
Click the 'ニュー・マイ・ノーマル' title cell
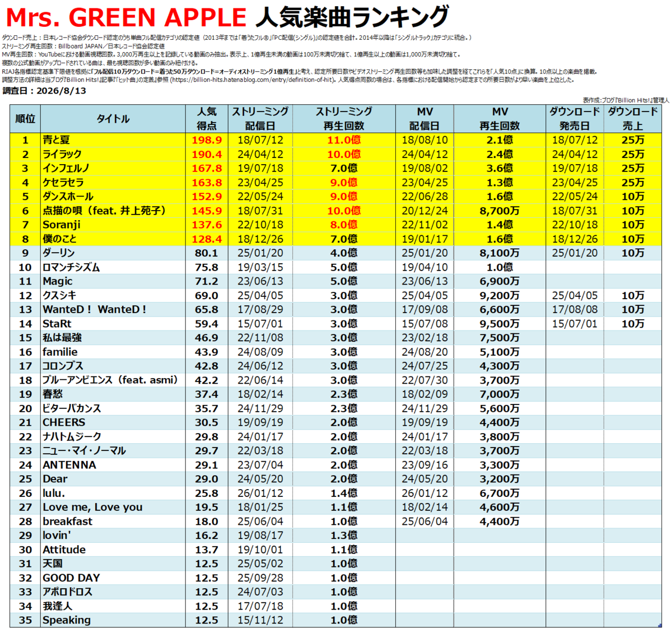[x=113, y=450]
